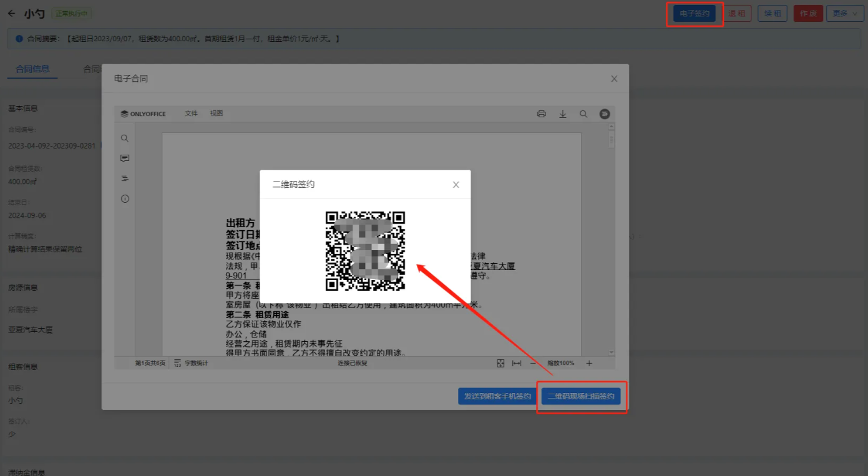
Task: Click the ONLYOFFICE logo
Action: (144, 114)
